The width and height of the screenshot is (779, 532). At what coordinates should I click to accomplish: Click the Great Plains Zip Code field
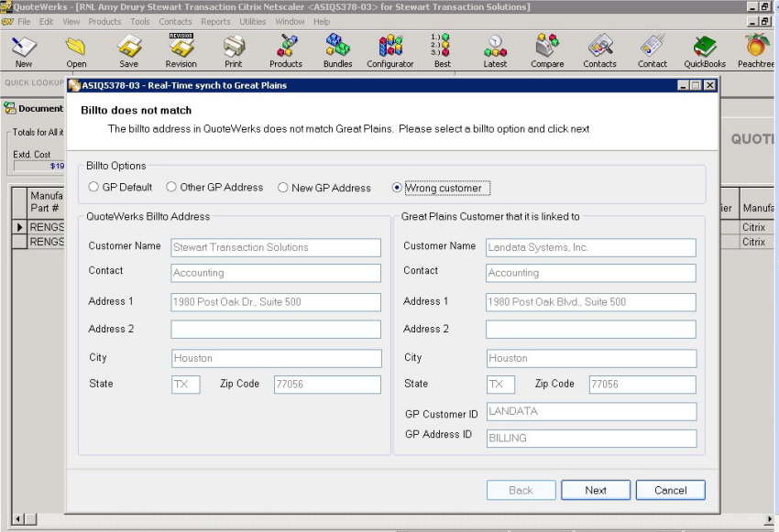pyautogui.click(x=642, y=385)
